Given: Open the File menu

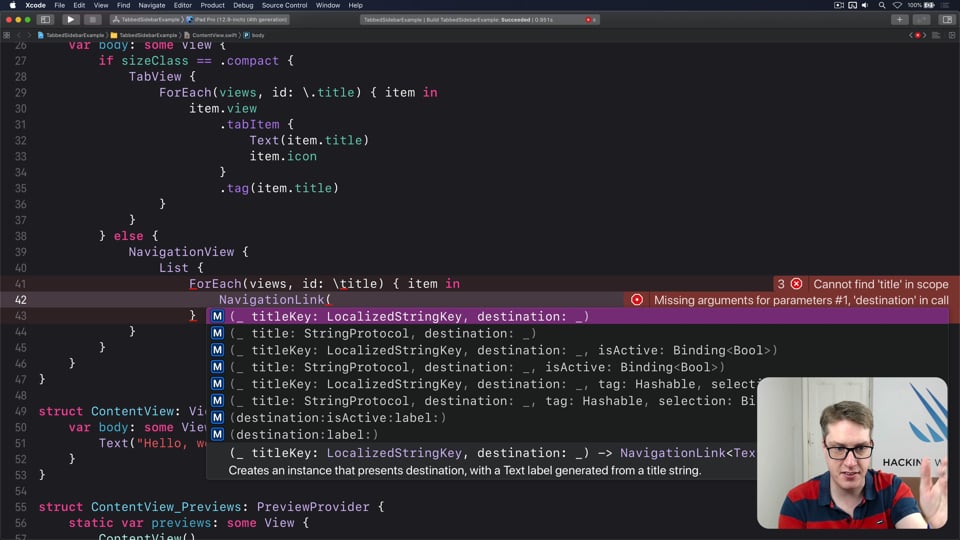Looking at the screenshot, I should 59,5.
